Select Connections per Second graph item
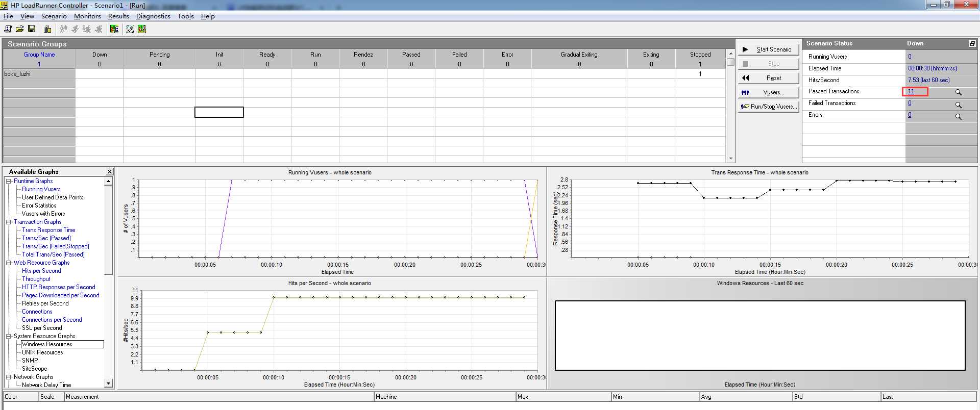Image resolution: width=980 pixels, height=410 pixels. (x=52, y=320)
